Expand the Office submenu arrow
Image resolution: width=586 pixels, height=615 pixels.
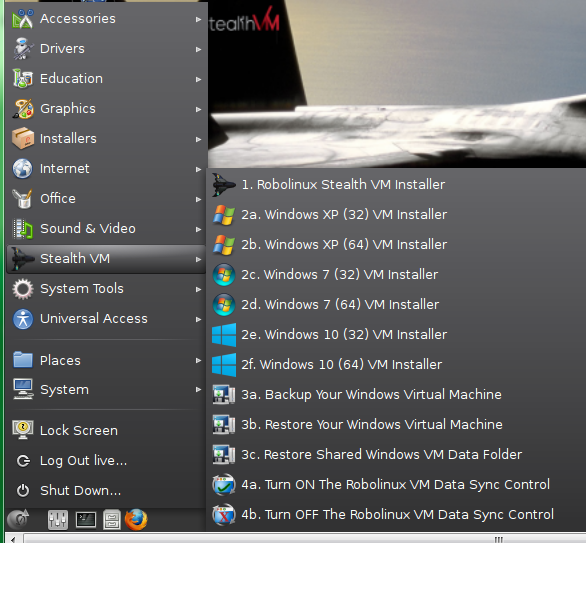tap(198, 199)
